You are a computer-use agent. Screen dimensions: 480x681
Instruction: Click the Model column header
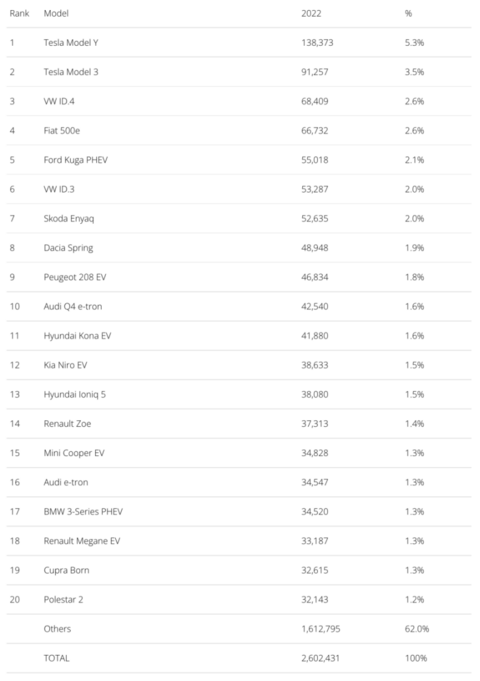[56, 13]
